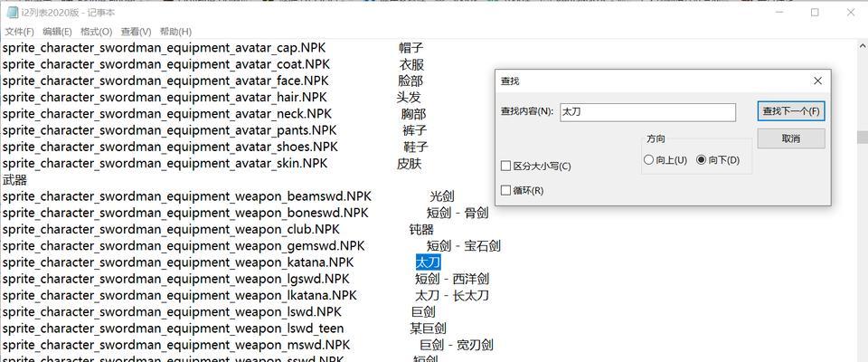
Task: Click the line ending with weapon_mswd.NPK
Action: click(176, 346)
